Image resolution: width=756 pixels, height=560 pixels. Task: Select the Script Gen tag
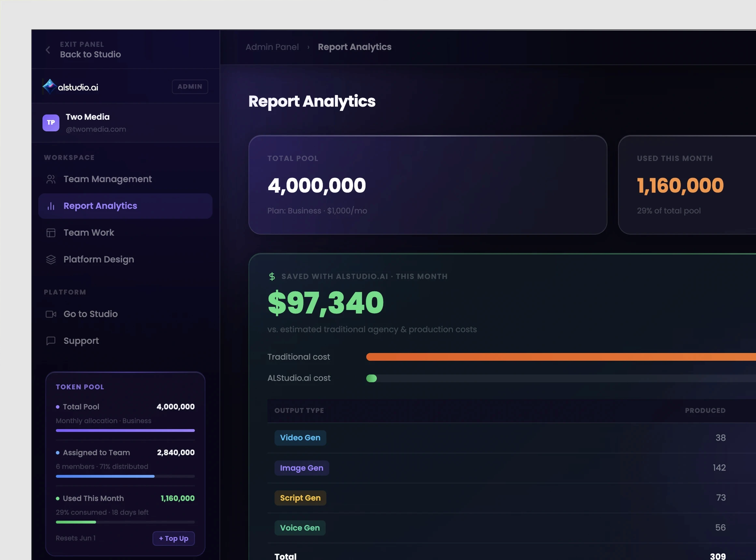pos(300,498)
